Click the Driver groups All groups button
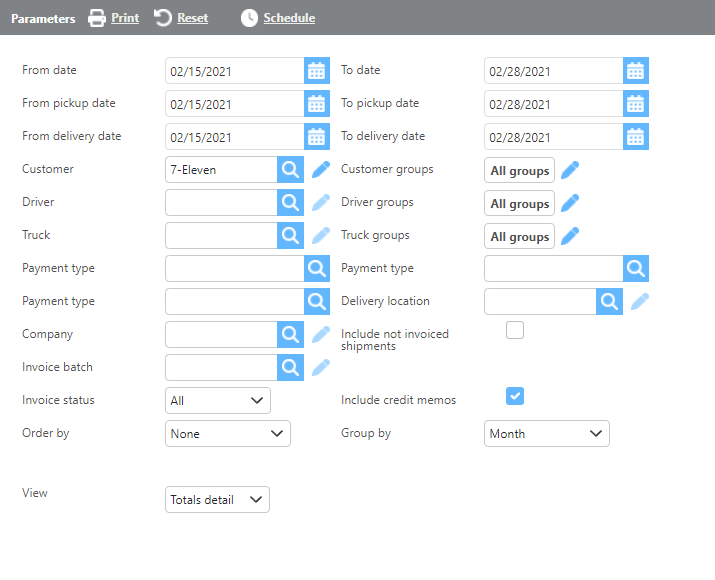Screen dimensions: 715x580 pyautogui.click(x=520, y=204)
